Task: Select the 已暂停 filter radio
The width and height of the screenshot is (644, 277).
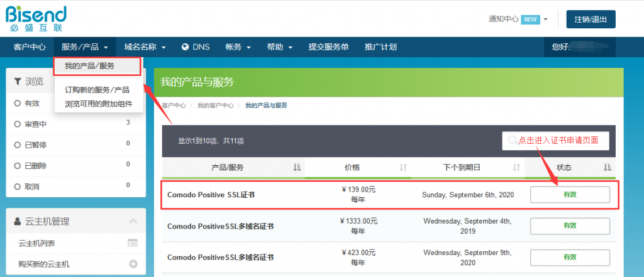Action: pyautogui.click(x=17, y=145)
